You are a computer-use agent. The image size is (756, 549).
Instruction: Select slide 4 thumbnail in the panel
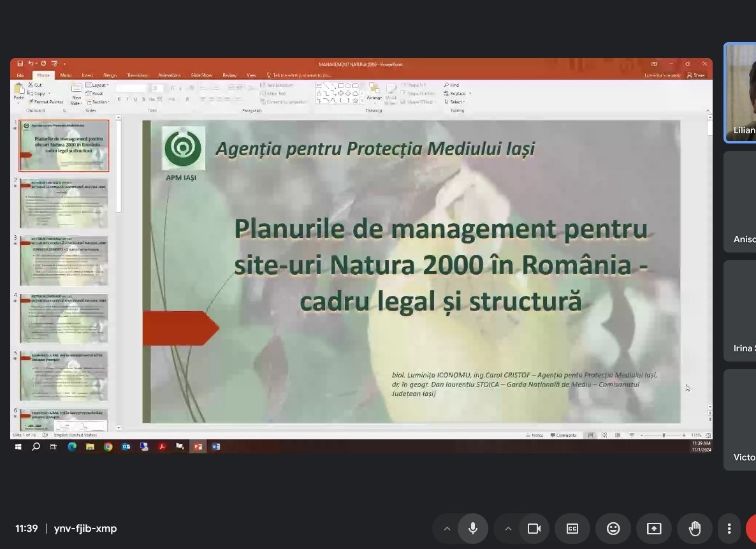coord(64,318)
